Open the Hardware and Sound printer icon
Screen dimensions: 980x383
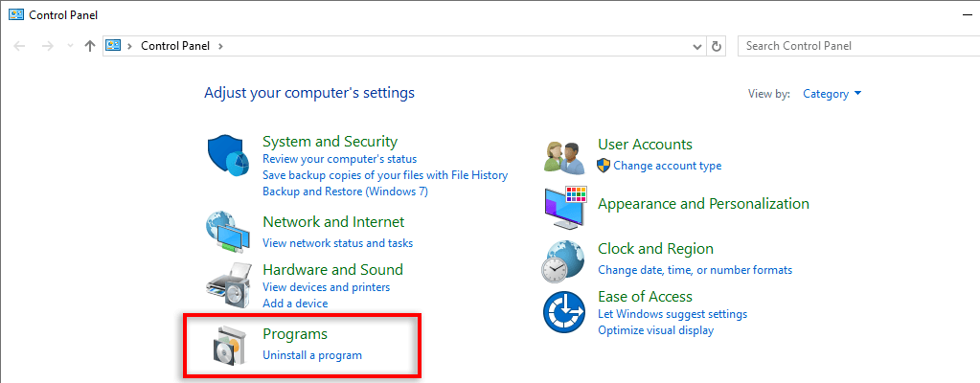tap(227, 283)
